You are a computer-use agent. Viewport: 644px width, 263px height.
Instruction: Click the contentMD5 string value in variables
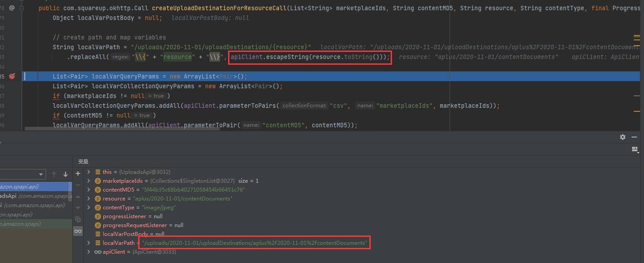point(193,189)
